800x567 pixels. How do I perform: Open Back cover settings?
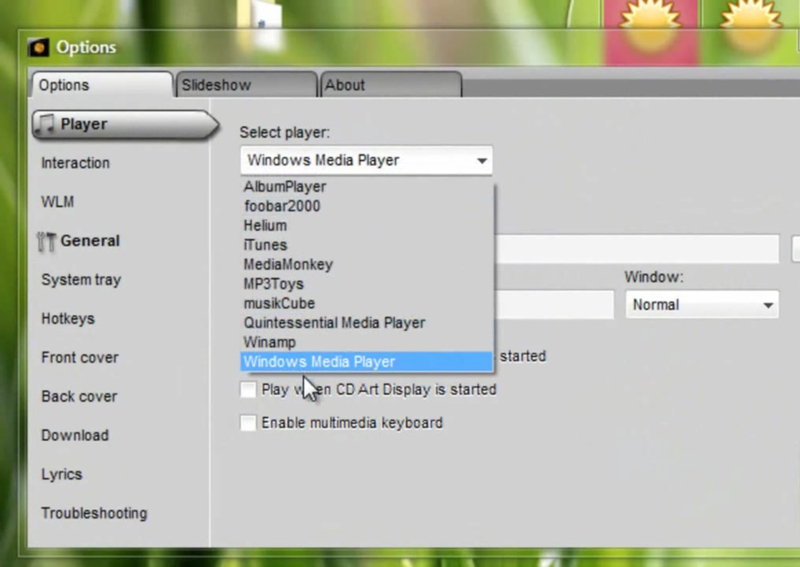click(x=79, y=397)
